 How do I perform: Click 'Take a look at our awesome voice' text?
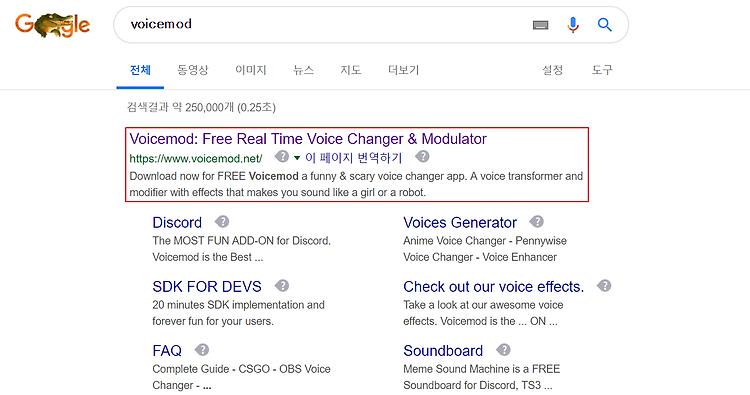coord(483,305)
